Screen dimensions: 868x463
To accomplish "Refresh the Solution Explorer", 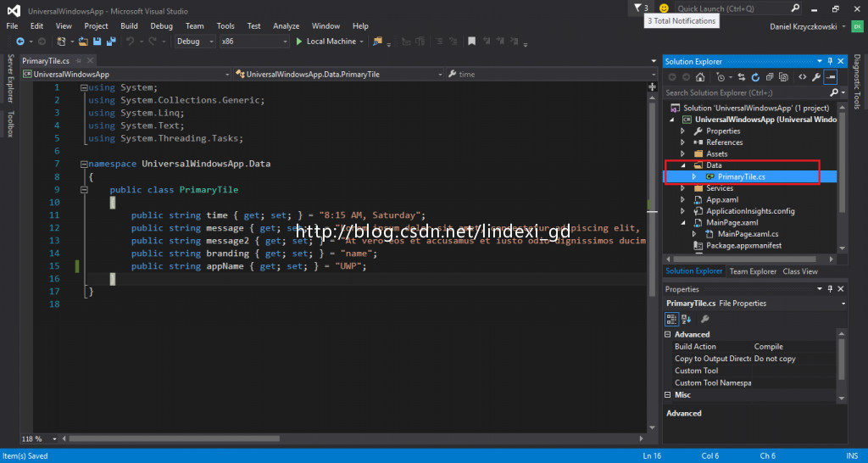I will point(755,77).
